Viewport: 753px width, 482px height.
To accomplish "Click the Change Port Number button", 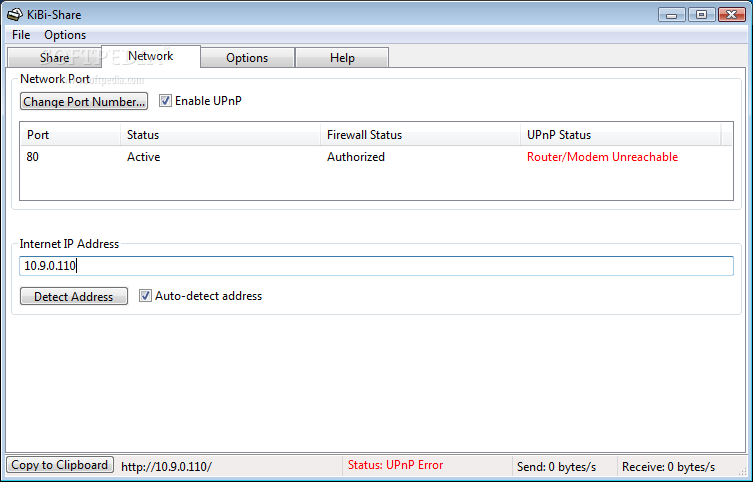I will pos(84,101).
